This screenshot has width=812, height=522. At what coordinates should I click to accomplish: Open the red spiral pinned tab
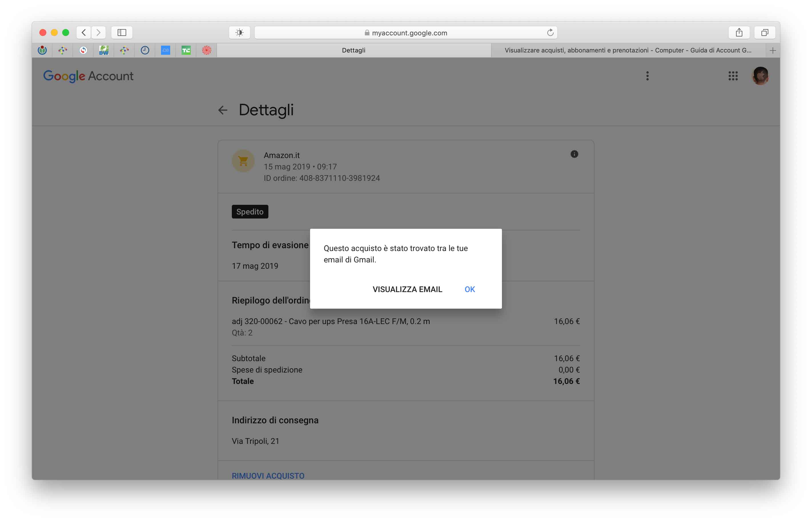coord(206,50)
